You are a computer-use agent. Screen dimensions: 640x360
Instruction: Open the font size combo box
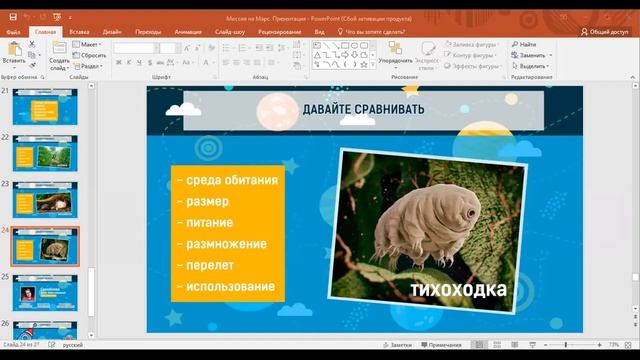point(170,48)
